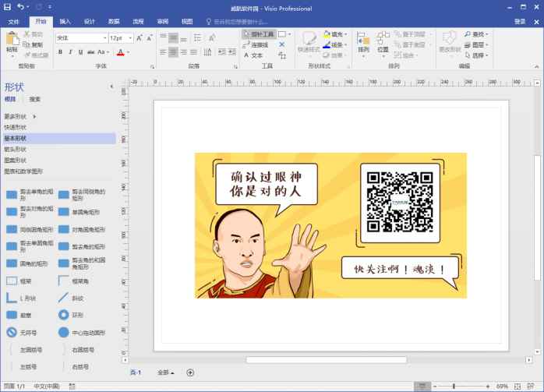544x392 pixels.
Task: Open the Find (查找) dropdown
Action: [x=476, y=34]
